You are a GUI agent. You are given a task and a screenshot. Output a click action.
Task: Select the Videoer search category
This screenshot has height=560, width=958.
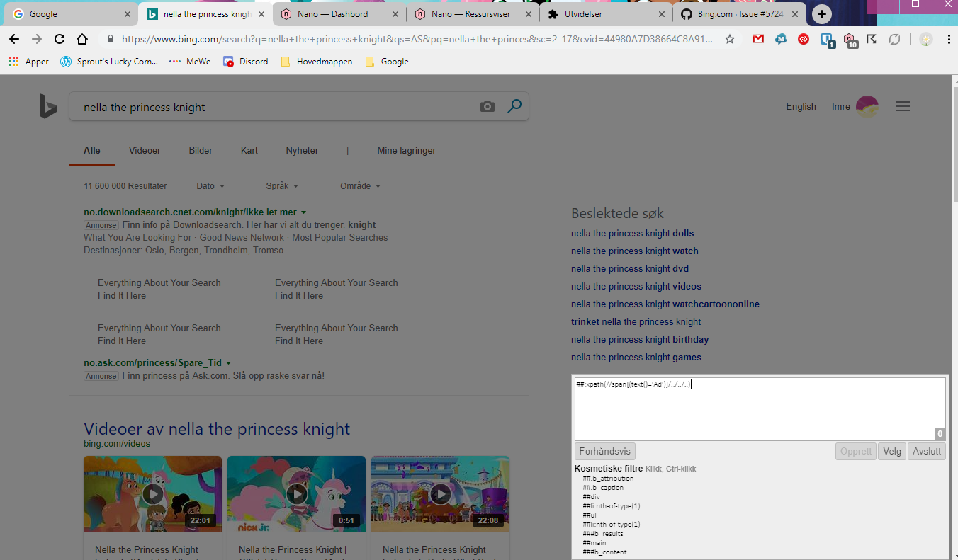(145, 150)
